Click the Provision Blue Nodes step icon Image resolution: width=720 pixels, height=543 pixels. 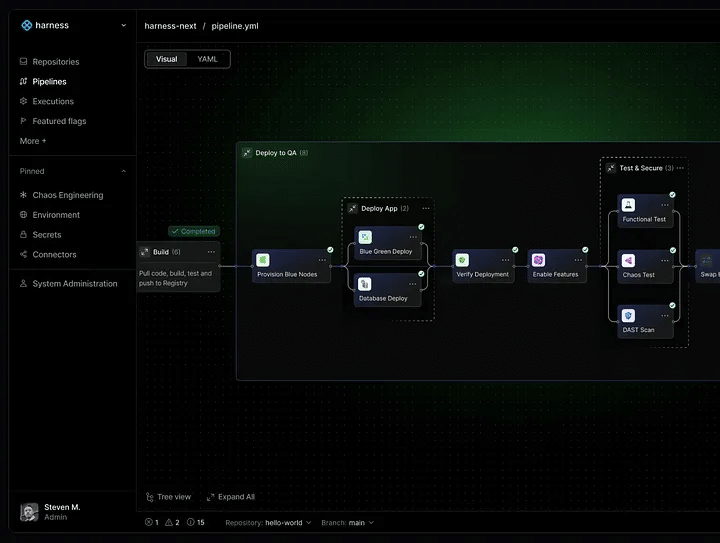[263, 260]
